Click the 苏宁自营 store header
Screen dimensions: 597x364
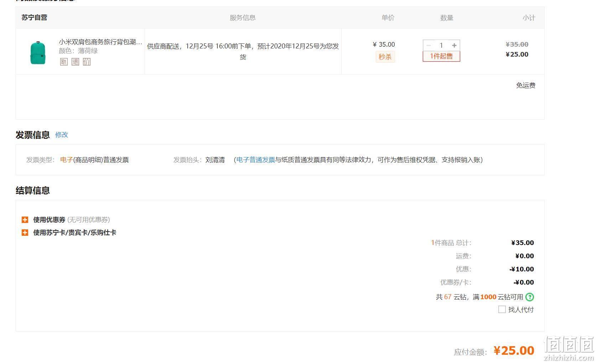(34, 17)
